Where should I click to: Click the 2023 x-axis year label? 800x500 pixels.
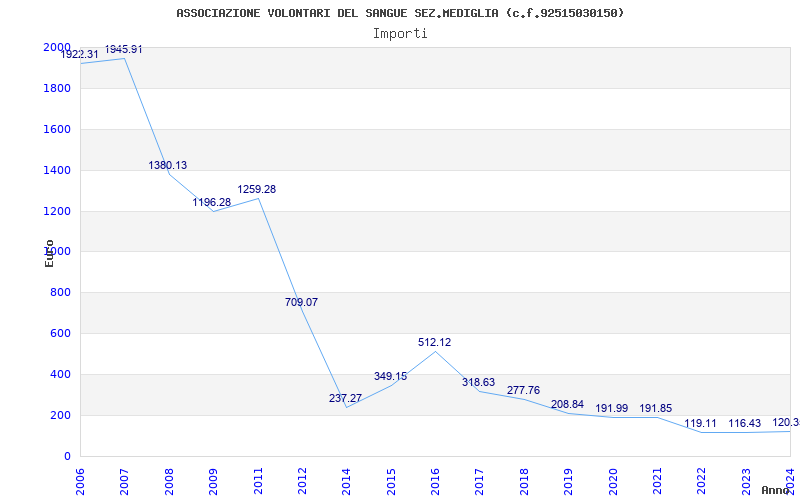click(x=746, y=481)
